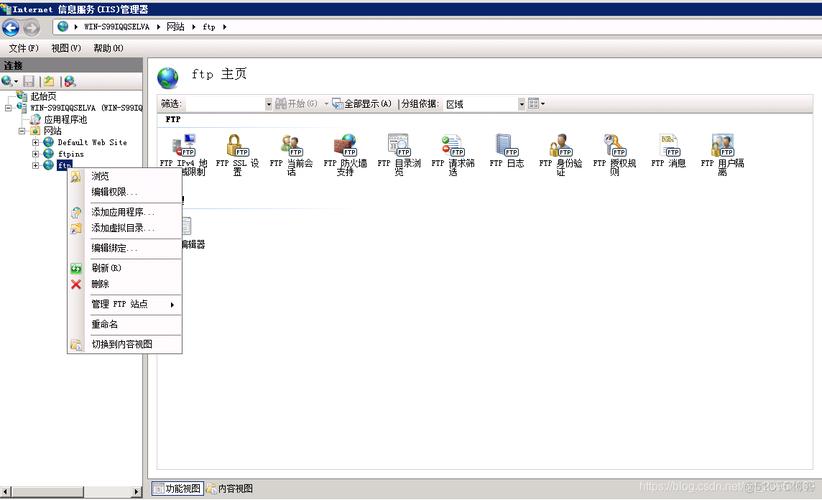
Task: Choose 删除 (Delete) from context menu
Action: pyautogui.click(x=125, y=284)
